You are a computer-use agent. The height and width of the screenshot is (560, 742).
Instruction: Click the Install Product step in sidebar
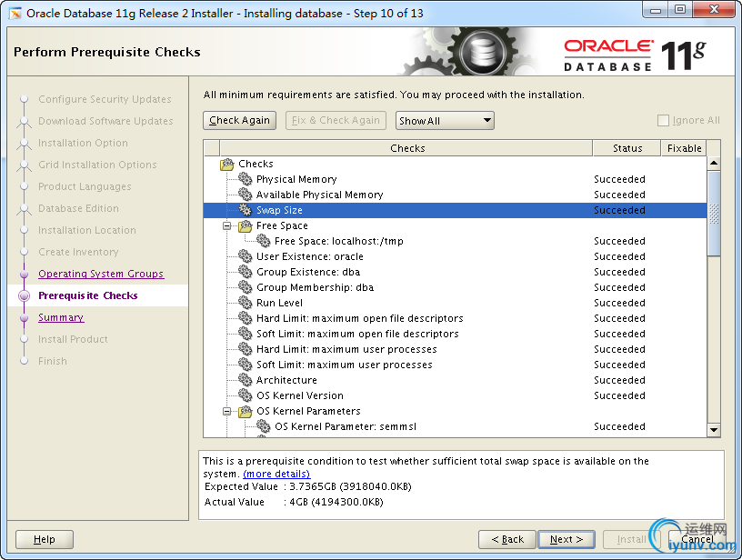coord(73,339)
